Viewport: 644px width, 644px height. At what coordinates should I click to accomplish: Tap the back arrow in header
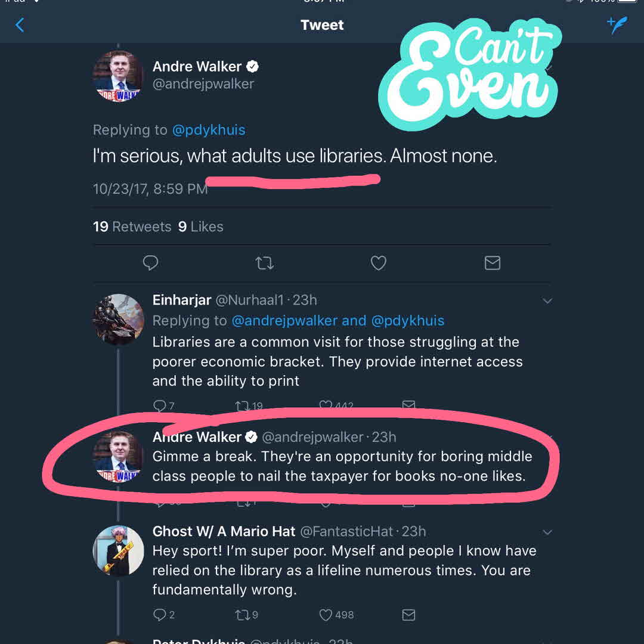coord(20,25)
